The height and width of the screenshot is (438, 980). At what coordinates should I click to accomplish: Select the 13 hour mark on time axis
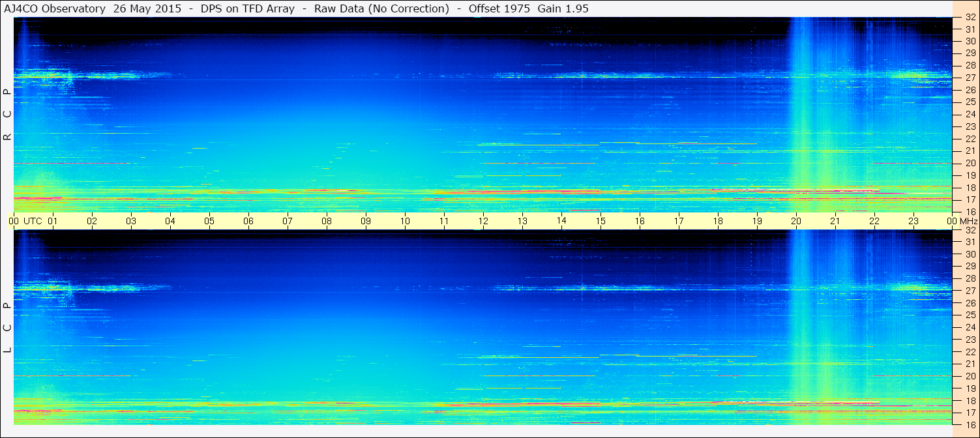pyautogui.click(x=522, y=221)
